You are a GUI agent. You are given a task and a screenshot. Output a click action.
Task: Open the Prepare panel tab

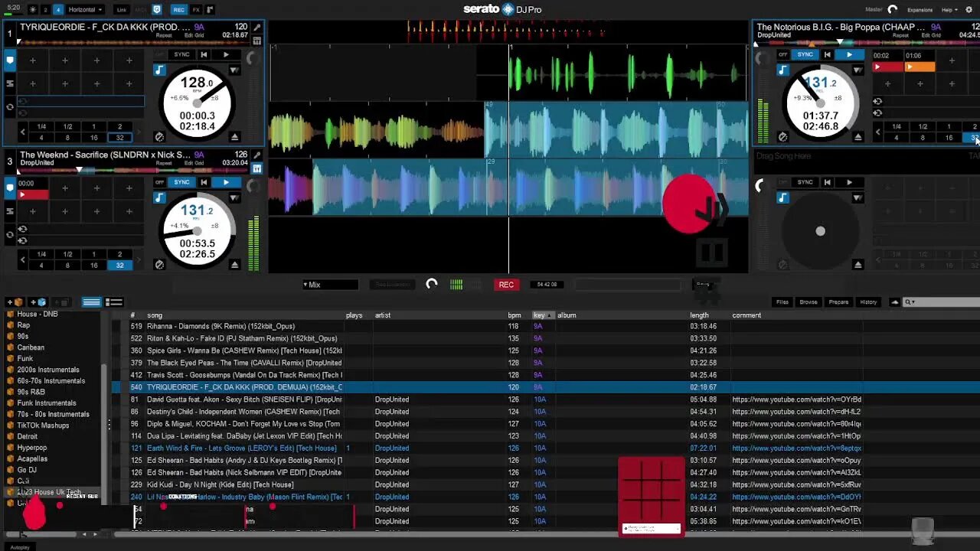838,302
